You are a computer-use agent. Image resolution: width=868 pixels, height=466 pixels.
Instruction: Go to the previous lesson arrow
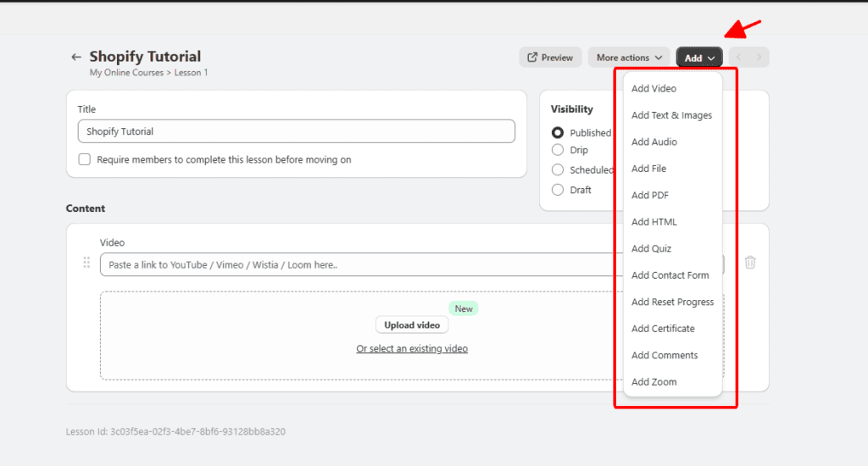tap(738, 58)
